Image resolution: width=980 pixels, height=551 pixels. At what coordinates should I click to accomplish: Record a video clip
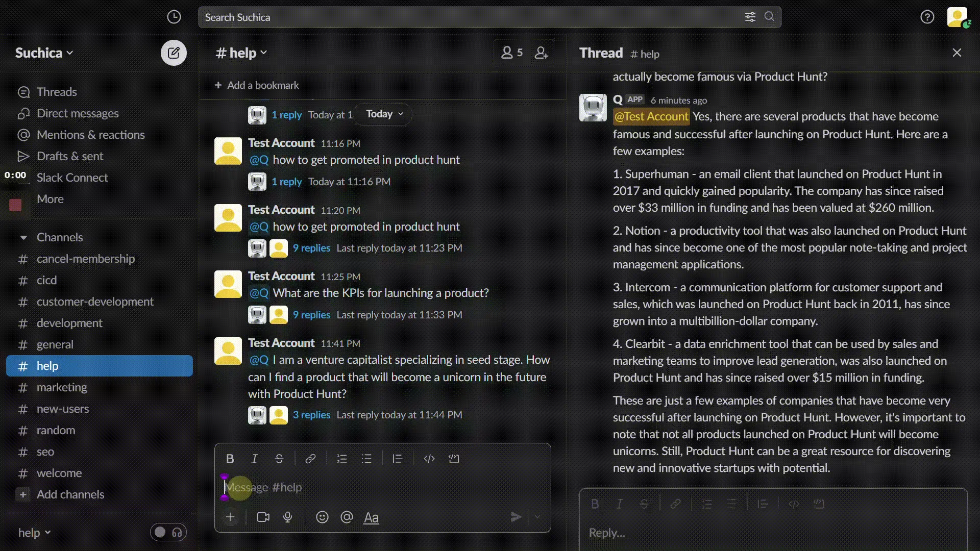pos(263,517)
